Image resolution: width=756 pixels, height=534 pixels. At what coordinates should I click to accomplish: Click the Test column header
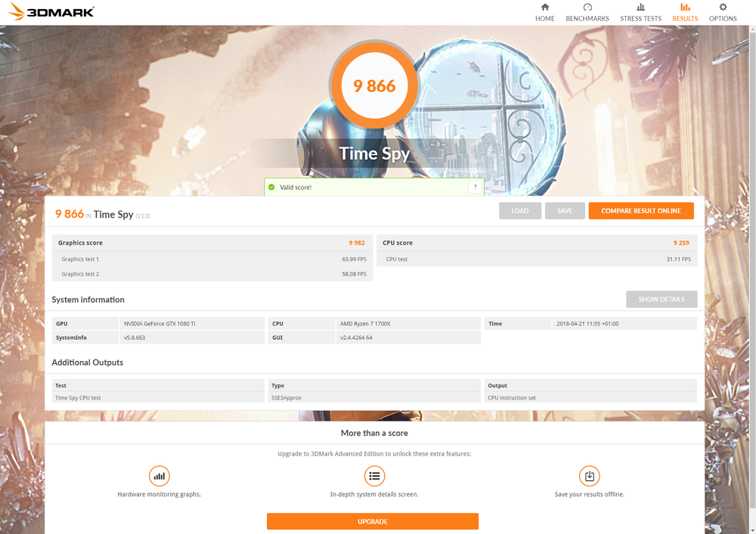pyautogui.click(x=60, y=385)
